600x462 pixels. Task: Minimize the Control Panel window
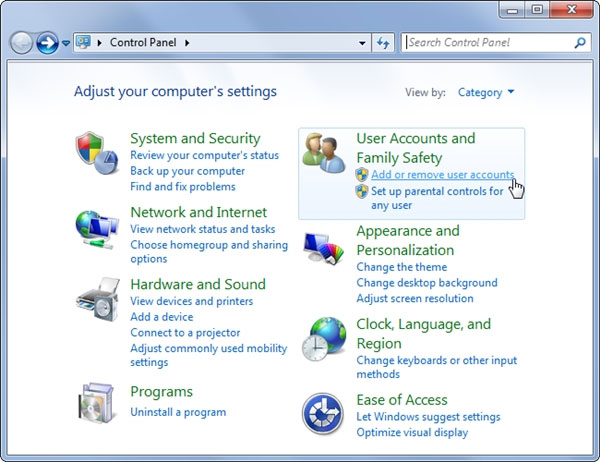pyautogui.click(x=512, y=10)
